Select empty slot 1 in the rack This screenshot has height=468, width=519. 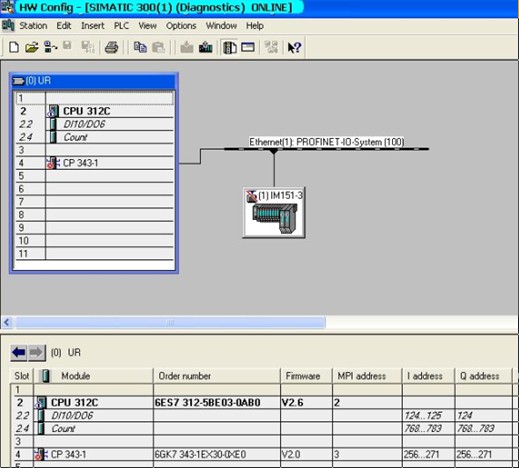(x=95, y=98)
